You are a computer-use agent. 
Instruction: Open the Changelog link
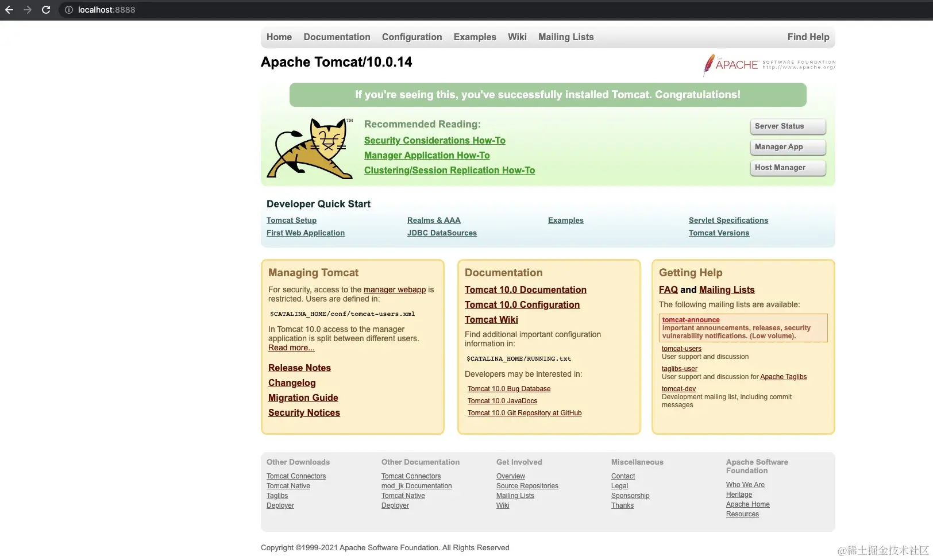click(292, 383)
